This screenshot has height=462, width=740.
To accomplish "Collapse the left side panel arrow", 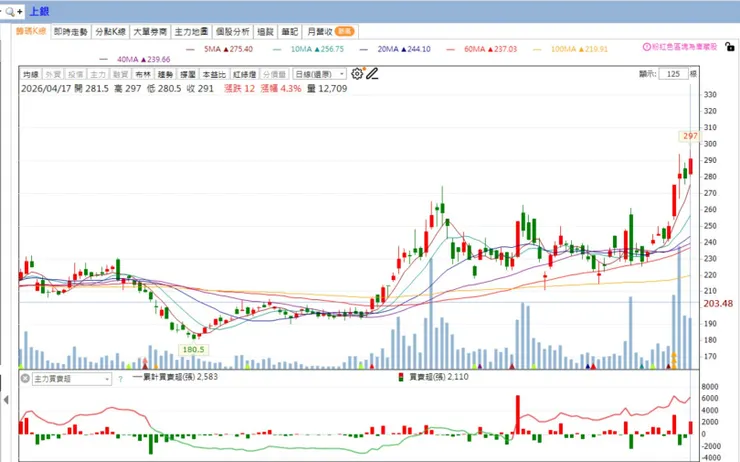I will (6, 400).
